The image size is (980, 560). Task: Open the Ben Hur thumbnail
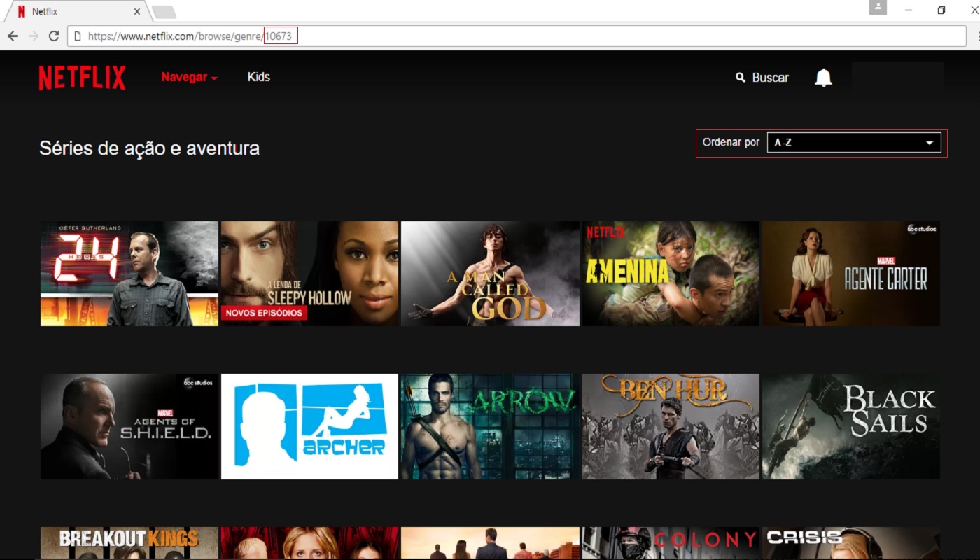[671, 426]
